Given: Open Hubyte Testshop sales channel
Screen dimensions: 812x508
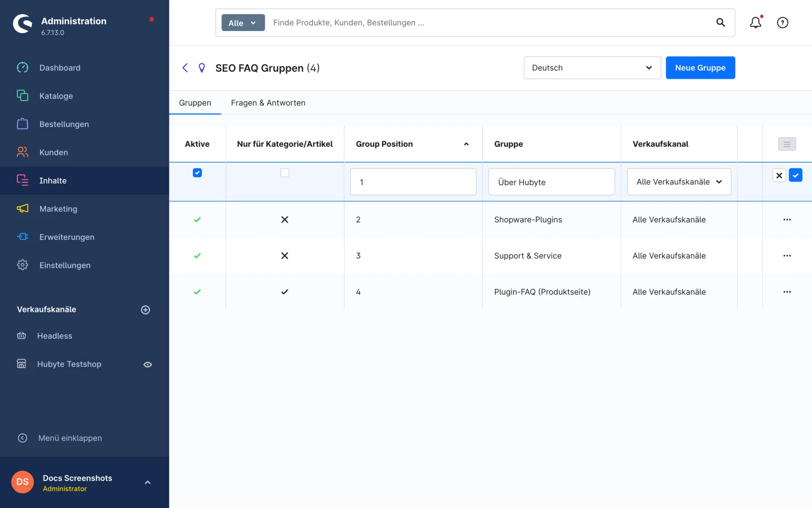Looking at the screenshot, I should [x=69, y=364].
